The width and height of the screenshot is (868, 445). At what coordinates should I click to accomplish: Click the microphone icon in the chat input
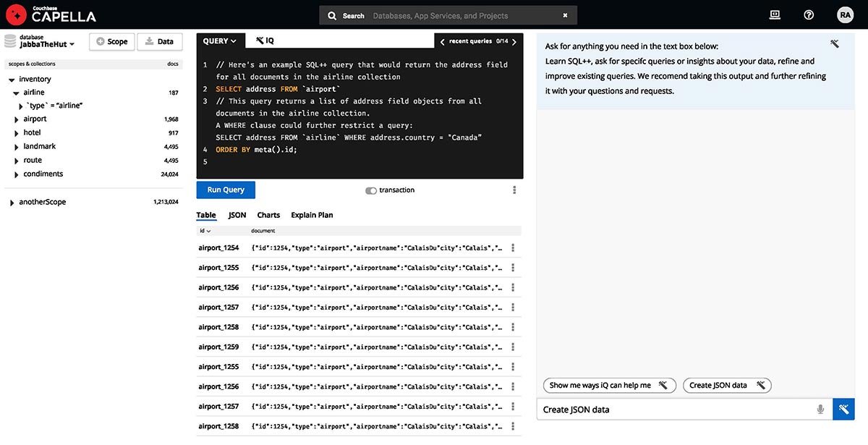click(x=821, y=409)
